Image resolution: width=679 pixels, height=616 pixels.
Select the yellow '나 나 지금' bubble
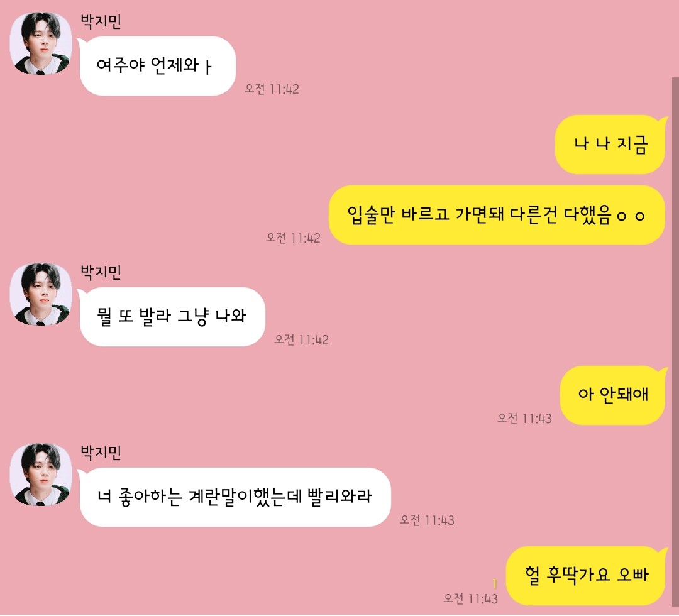click(610, 145)
